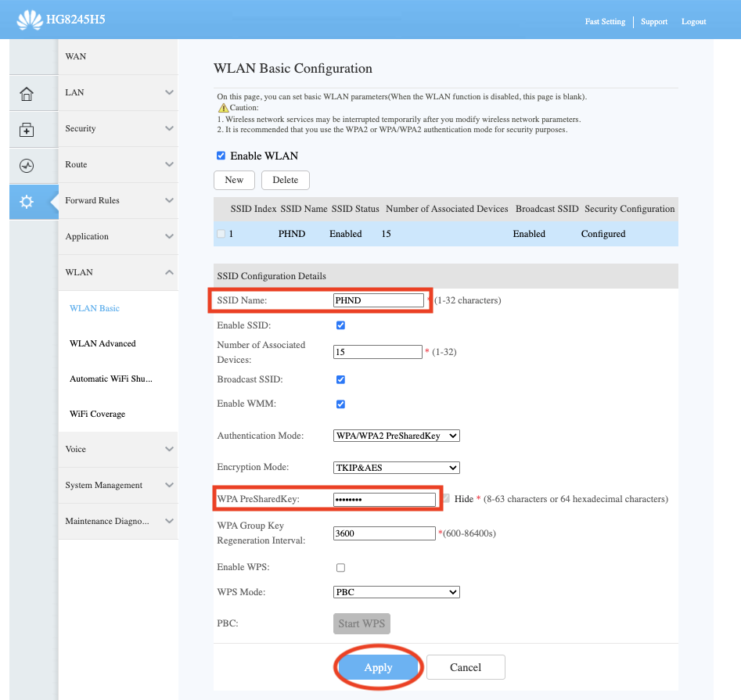Open the WiFi Coverage menu item
This screenshot has width=741, height=700.
tap(97, 414)
